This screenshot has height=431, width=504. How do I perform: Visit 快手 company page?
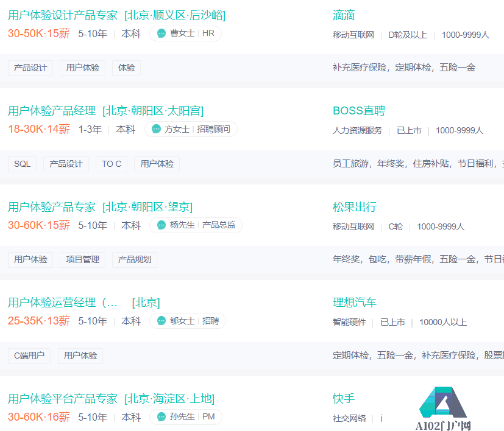tap(344, 399)
